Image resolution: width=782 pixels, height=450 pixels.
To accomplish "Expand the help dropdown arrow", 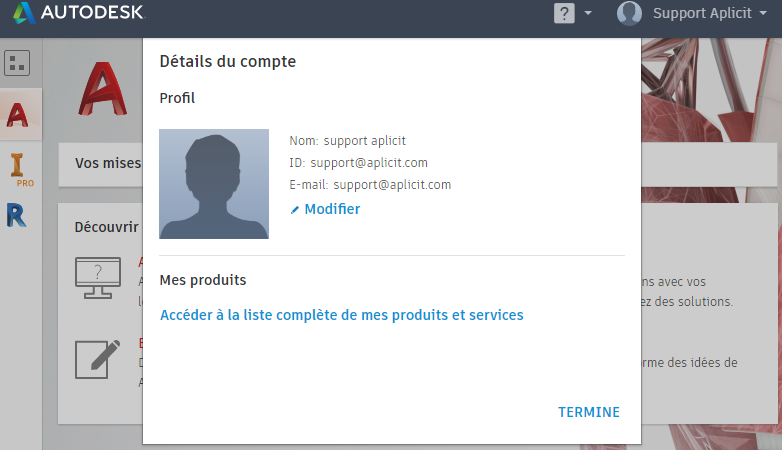I will point(588,14).
